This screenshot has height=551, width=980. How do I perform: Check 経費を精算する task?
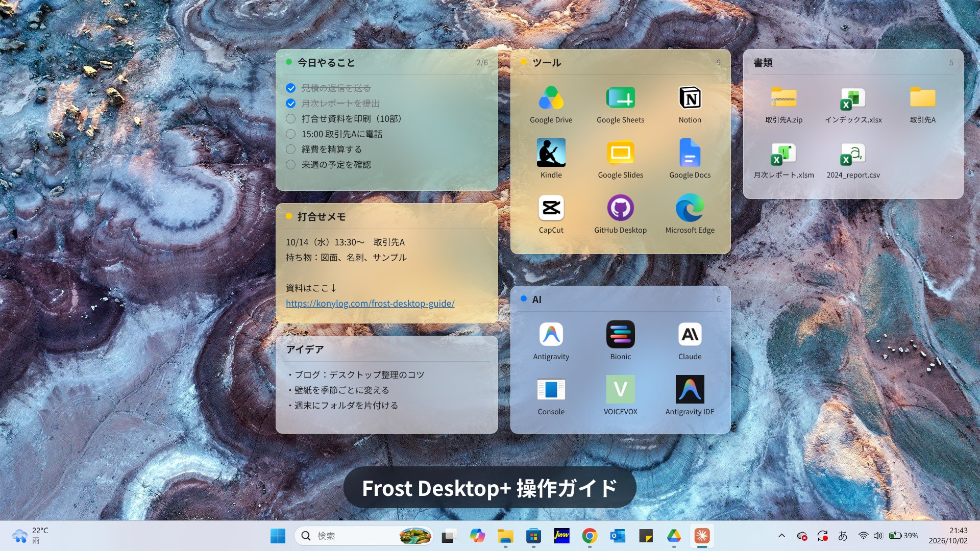291,149
